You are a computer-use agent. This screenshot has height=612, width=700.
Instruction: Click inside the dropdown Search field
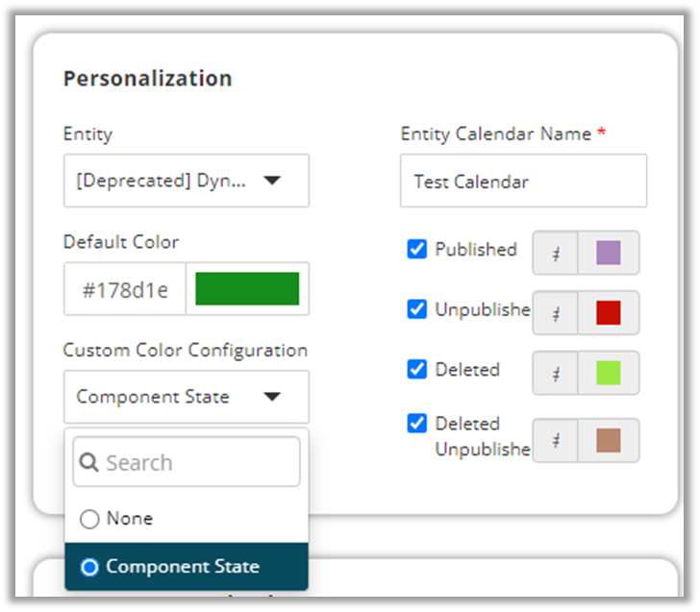(x=197, y=463)
